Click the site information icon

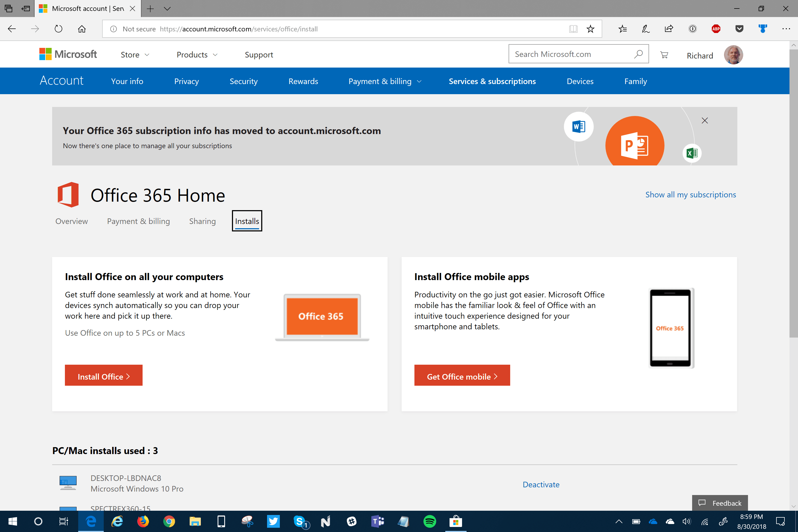tap(114, 29)
